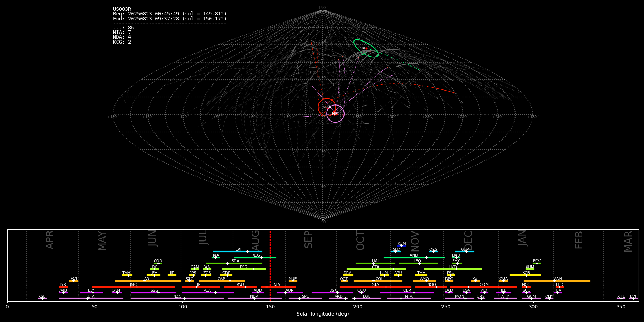Click the US003R station title text
The height and width of the screenshot is (322, 644).
[x=122, y=9]
